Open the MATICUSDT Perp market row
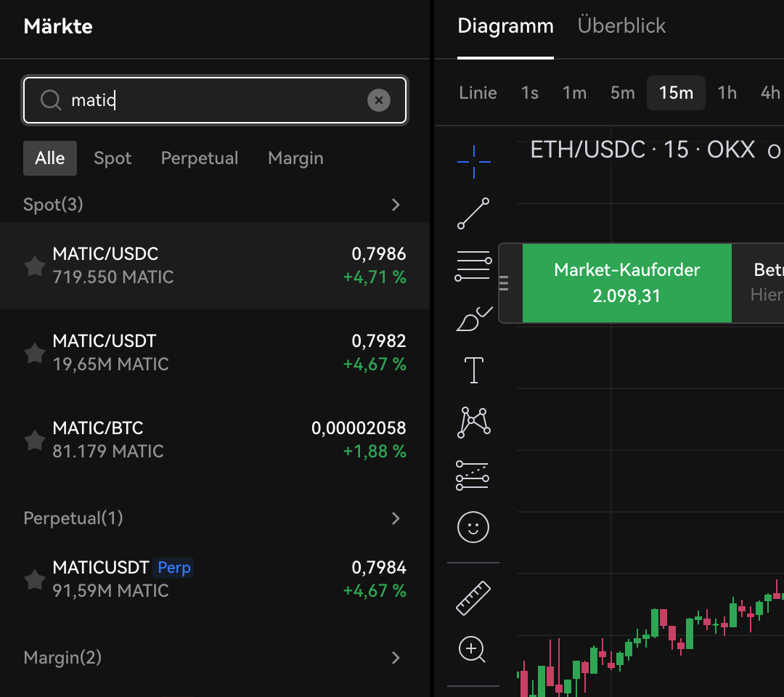This screenshot has width=784, height=697. (x=215, y=579)
